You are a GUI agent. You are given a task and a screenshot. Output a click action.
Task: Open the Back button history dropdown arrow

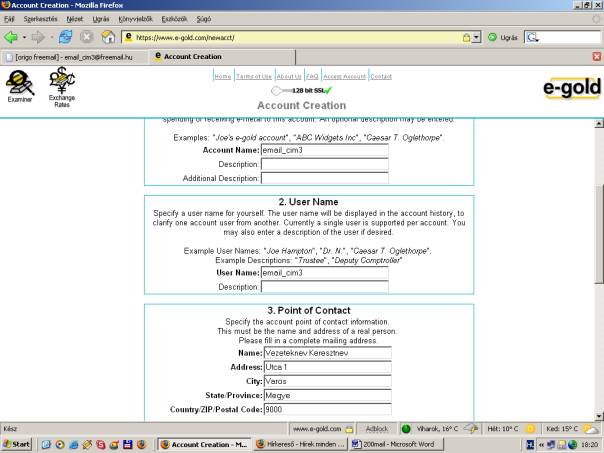[x=27, y=37]
